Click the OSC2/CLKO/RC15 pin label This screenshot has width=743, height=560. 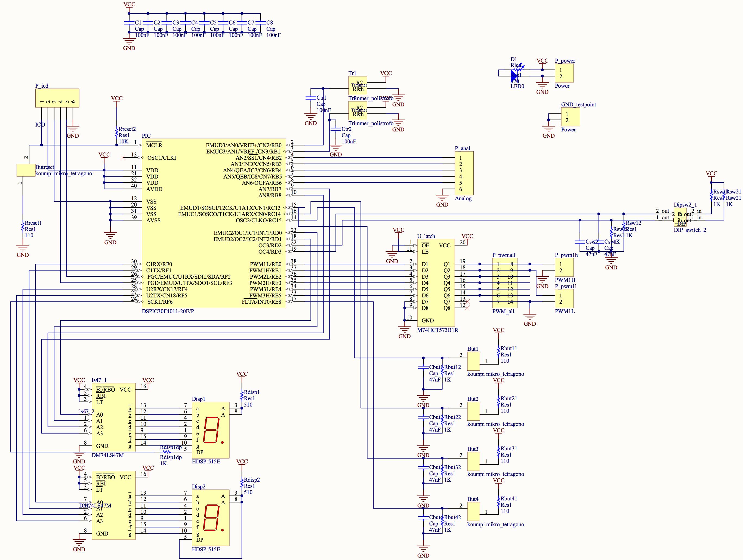(x=259, y=220)
